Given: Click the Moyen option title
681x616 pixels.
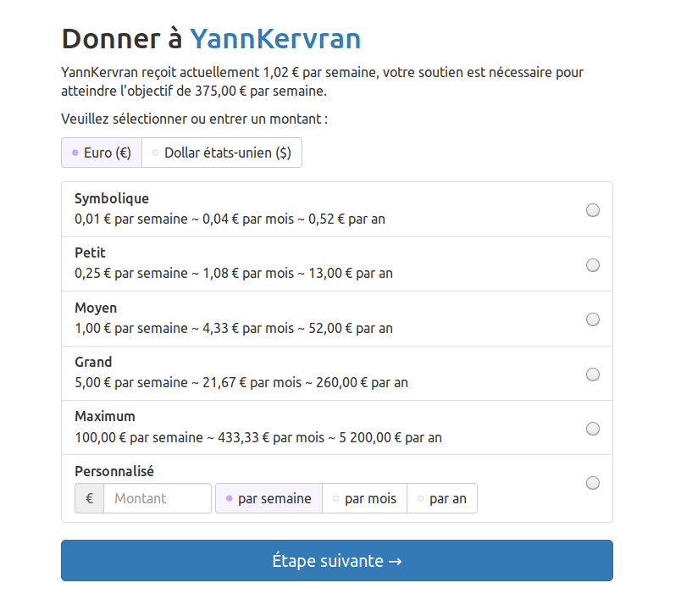Looking at the screenshot, I should coord(96,308).
